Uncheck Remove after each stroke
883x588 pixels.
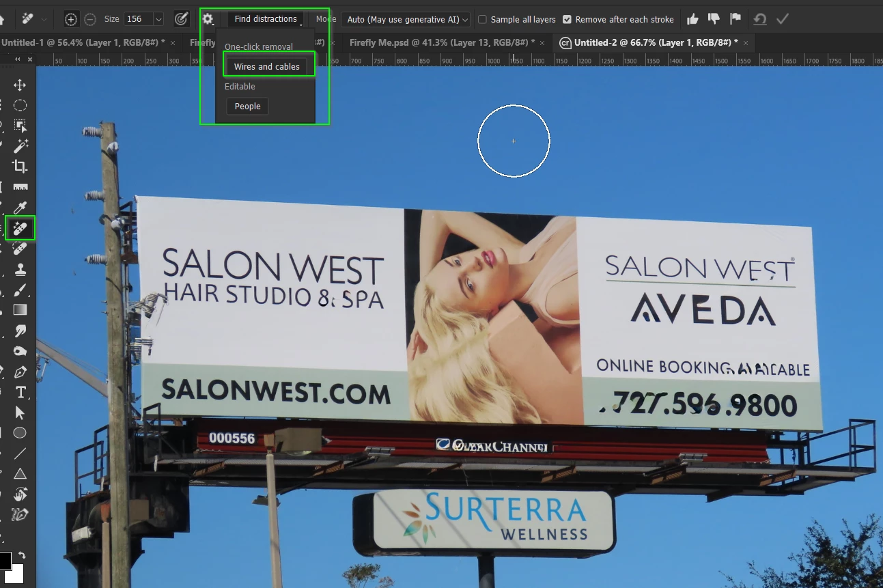pos(567,20)
